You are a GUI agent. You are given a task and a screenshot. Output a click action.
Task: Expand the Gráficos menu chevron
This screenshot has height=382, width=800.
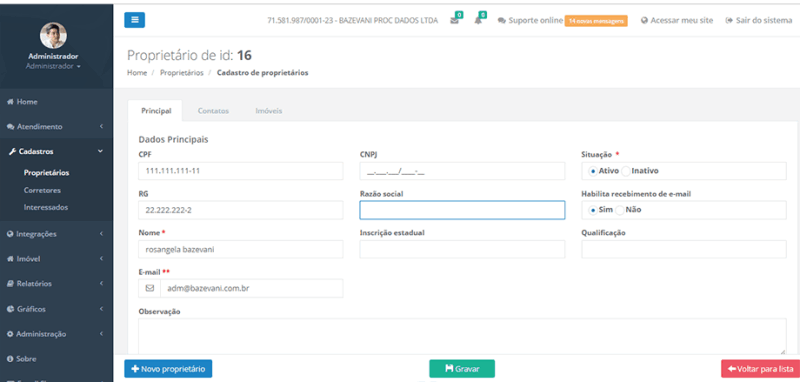coord(102,309)
